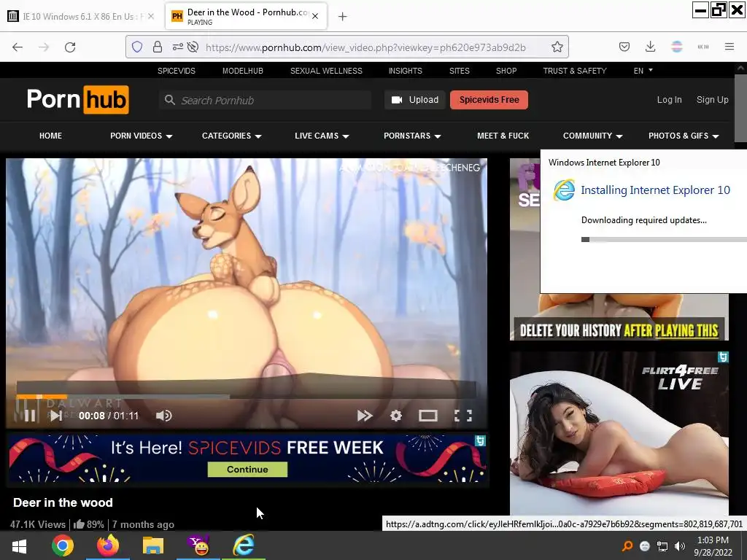
Task: Open the SITES top bar link
Action: 460,71
